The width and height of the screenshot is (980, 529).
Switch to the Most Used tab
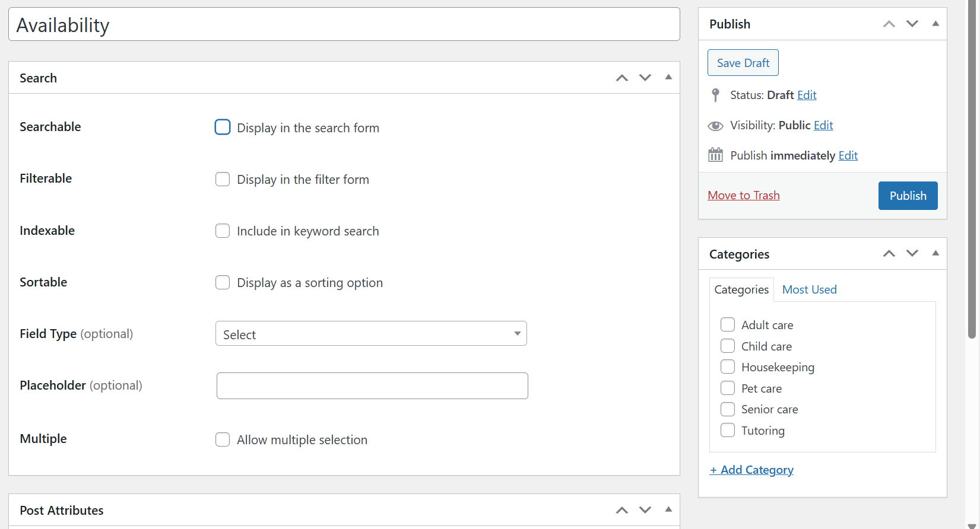pos(809,289)
